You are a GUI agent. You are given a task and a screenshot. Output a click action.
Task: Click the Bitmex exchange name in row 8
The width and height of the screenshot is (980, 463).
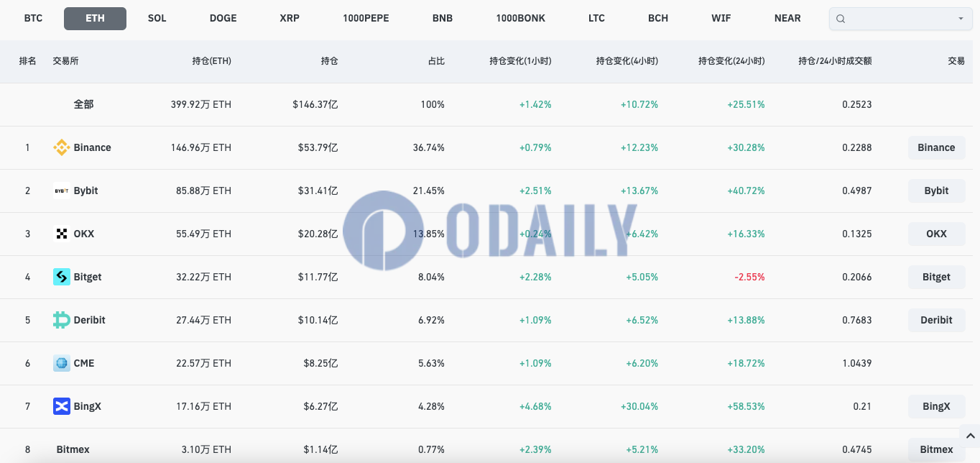pos(73,449)
